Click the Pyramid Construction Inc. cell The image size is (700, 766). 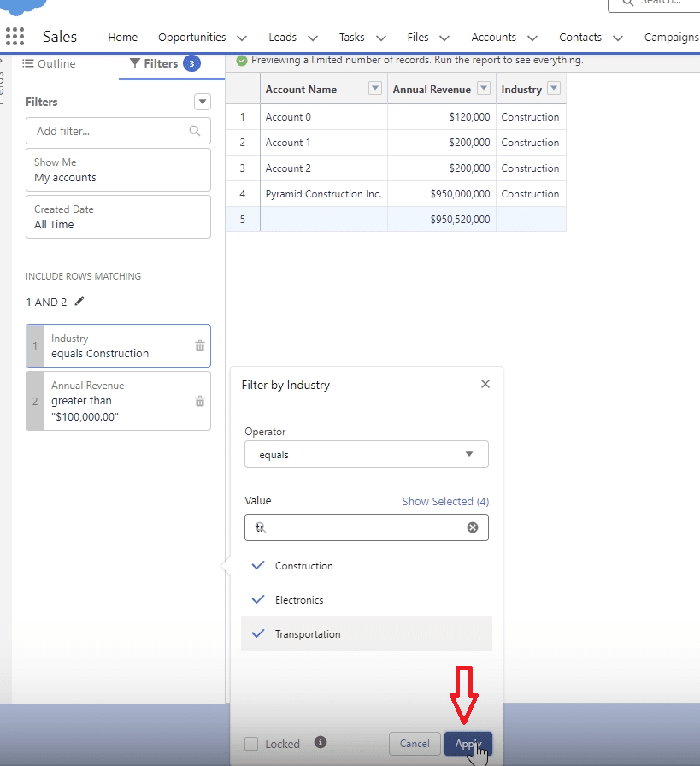point(324,194)
